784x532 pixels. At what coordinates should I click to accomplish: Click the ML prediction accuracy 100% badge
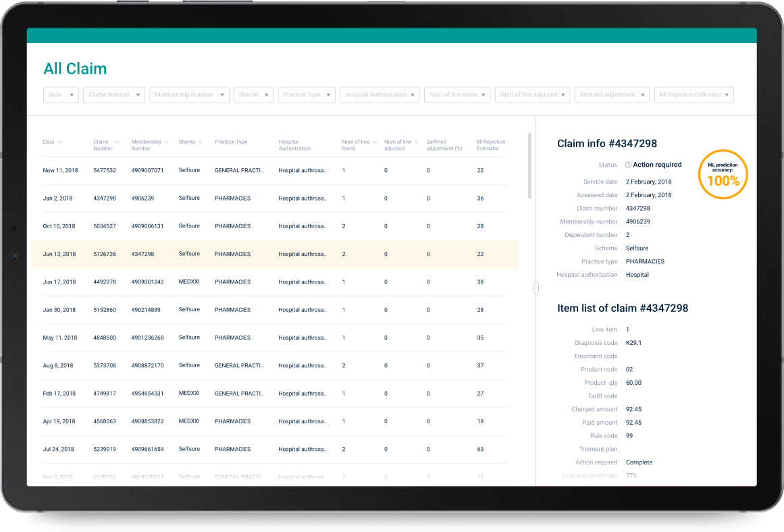723,174
